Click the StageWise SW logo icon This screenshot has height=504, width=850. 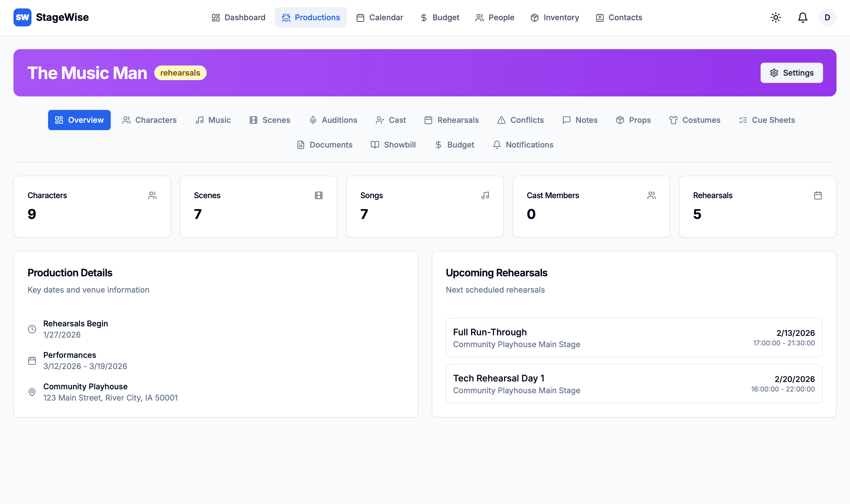[22, 17]
